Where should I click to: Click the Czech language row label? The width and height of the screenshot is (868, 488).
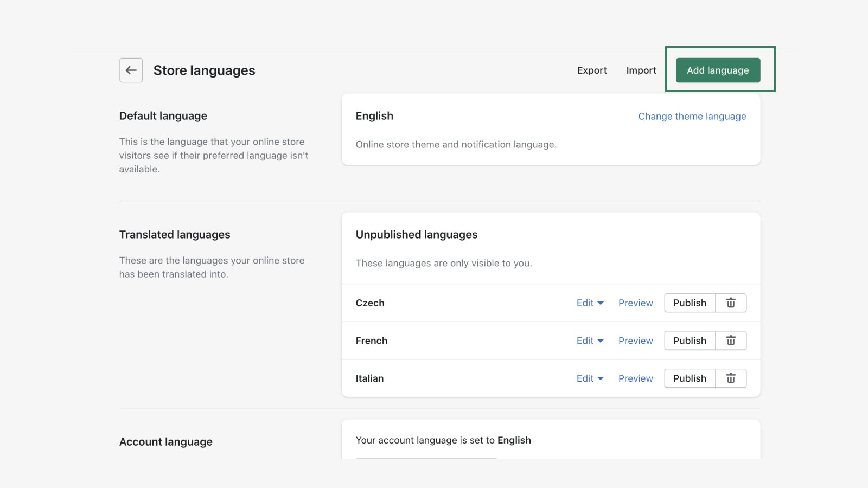point(370,303)
